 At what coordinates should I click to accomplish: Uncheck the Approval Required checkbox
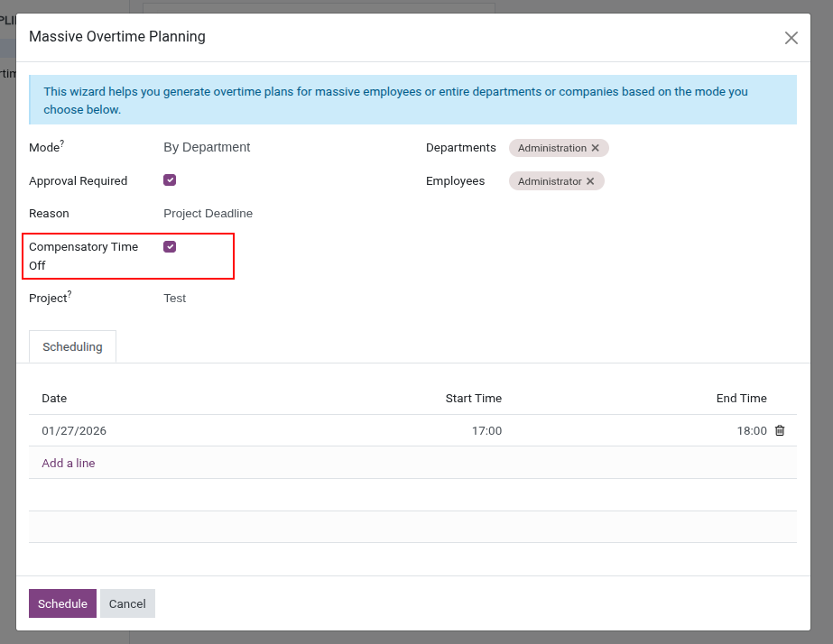point(170,179)
